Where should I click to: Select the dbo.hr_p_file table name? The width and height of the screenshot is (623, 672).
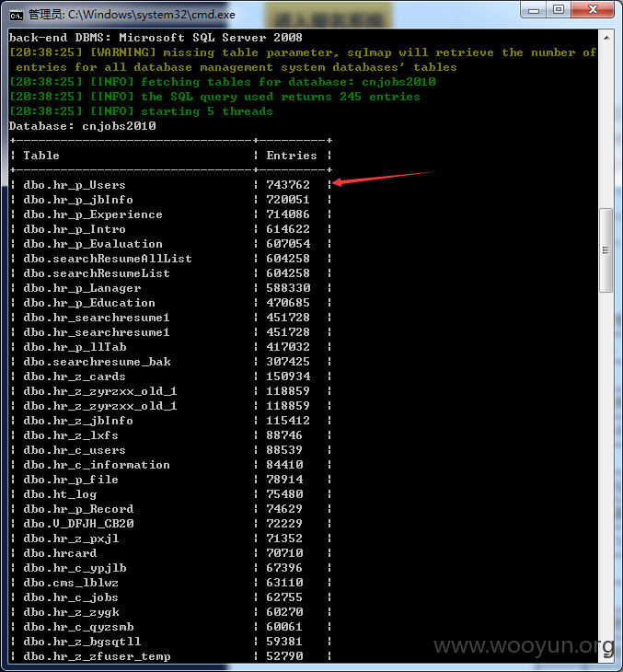(71, 480)
